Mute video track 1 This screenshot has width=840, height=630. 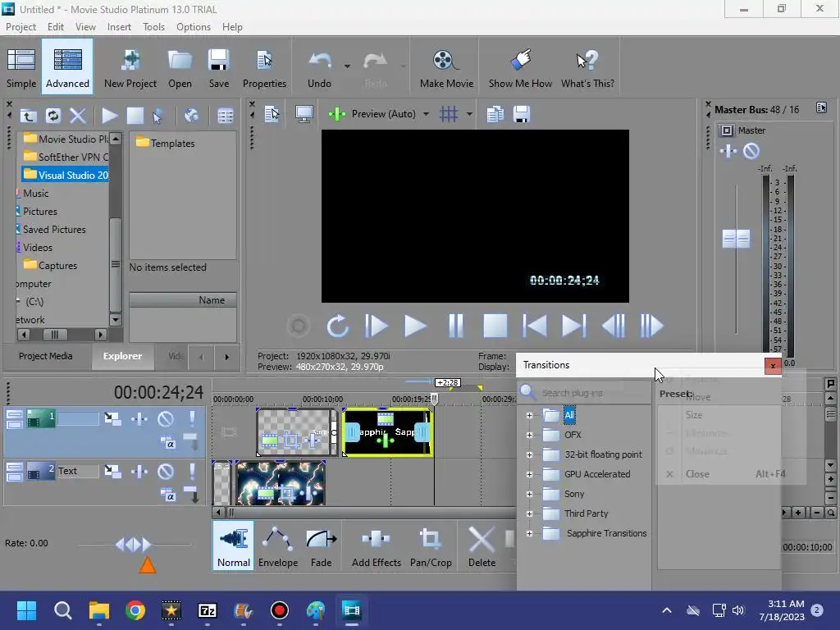166,418
